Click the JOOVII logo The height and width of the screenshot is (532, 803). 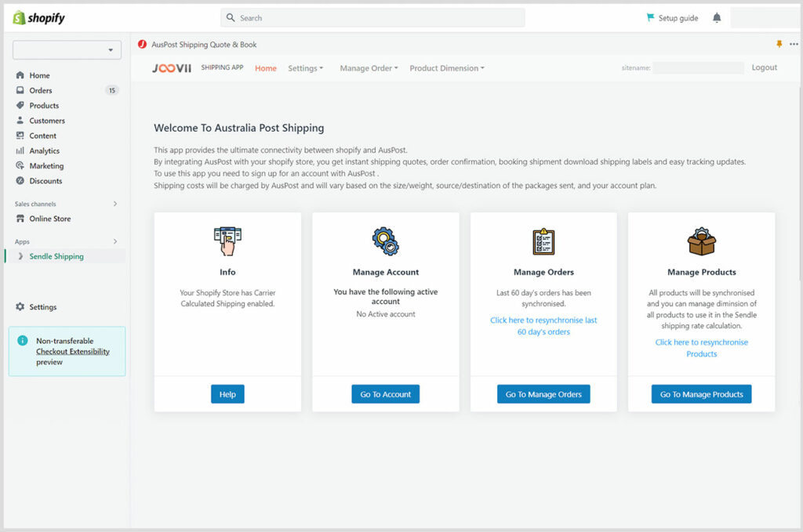tap(172, 68)
